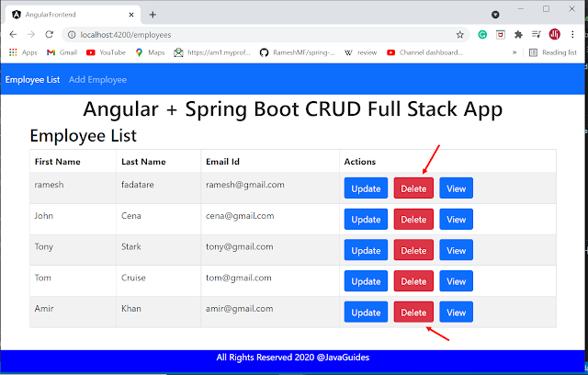
Task: Open the RameshMF/spring GitHub bookmark
Action: pyautogui.click(x=297, y=52)
